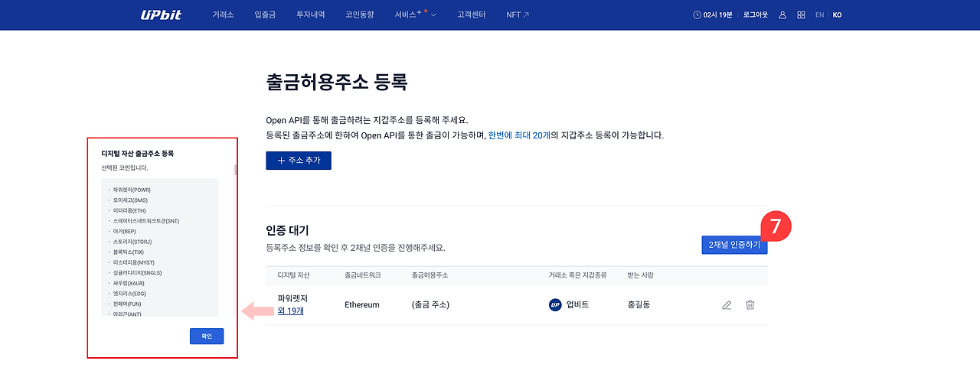980x387 pixels.
Task: Select 오미세고(OMG) in the coin list
Action: click(x=130, y=200)
